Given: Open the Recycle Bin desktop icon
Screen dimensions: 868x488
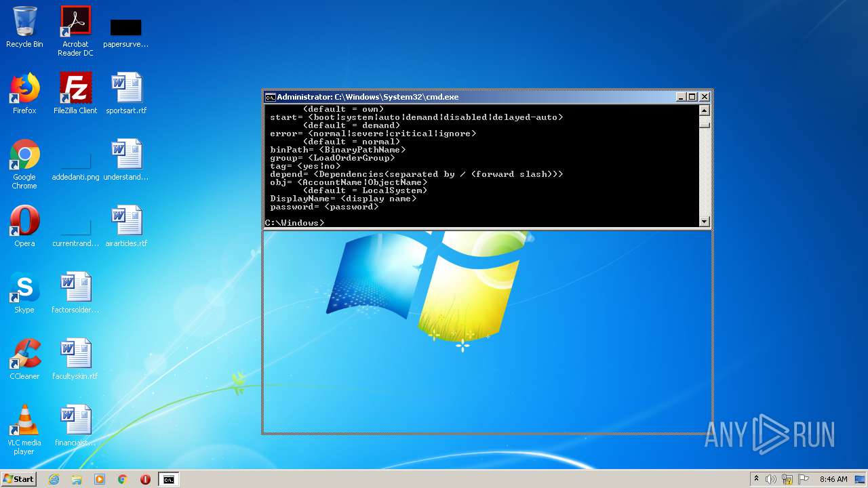Looking at the screenshot, I should tap(24, 28).
